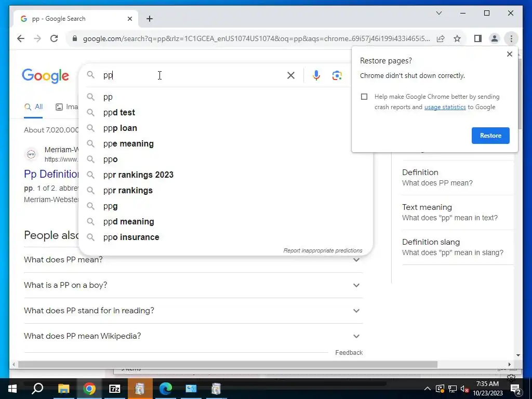This screenshot has width=532, height=399.
Task: Pick the 'ppg' suggestion
Action: [225, 206]
